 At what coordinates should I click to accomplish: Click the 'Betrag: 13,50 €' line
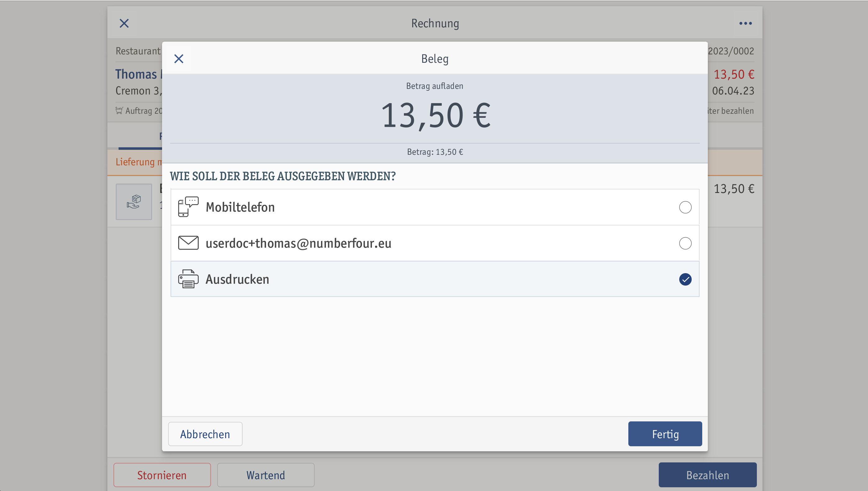(x=435, y=152)
